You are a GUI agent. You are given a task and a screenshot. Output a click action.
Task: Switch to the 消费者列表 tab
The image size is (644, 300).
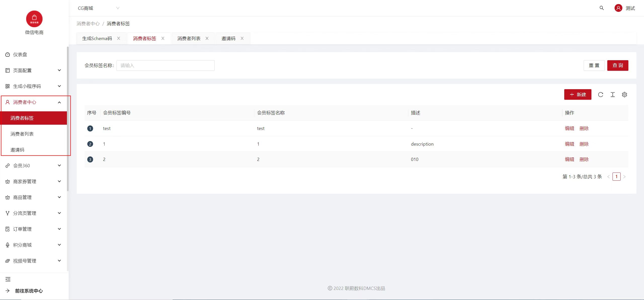189,38
